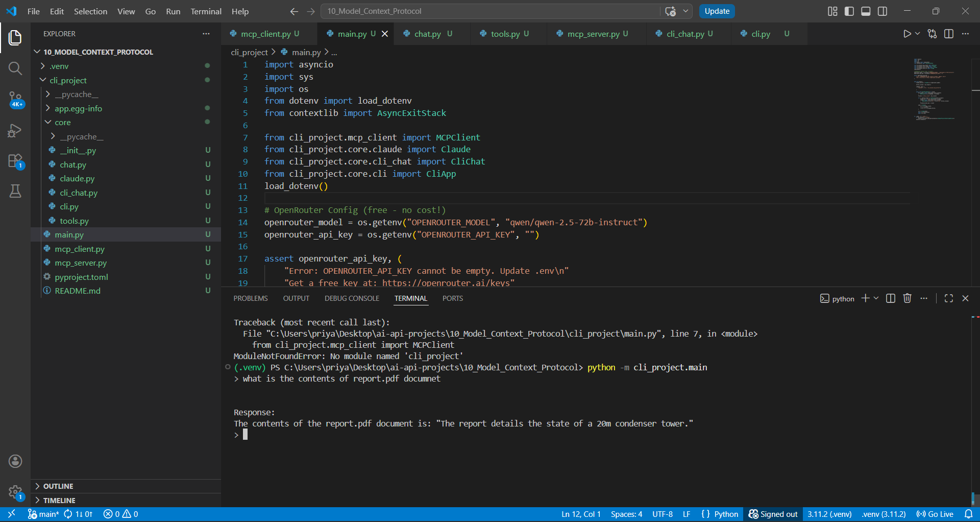Viewport: 980px width, 522px height.
Task: Open the Testing view in the activity bar
Action: point(15,191)
